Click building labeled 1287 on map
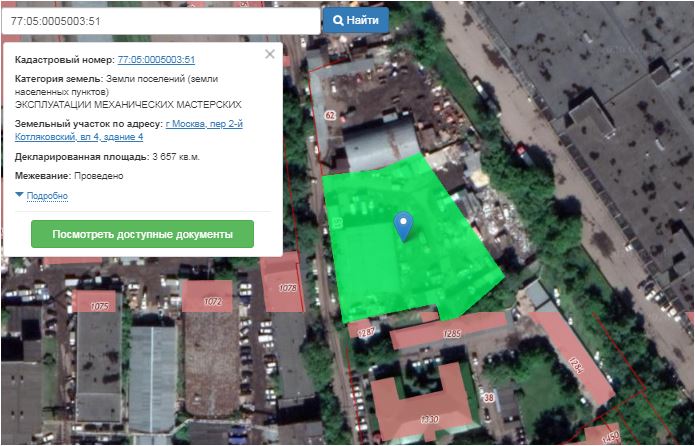The width and height of the screenshot is (695, 446). (364, 331)
